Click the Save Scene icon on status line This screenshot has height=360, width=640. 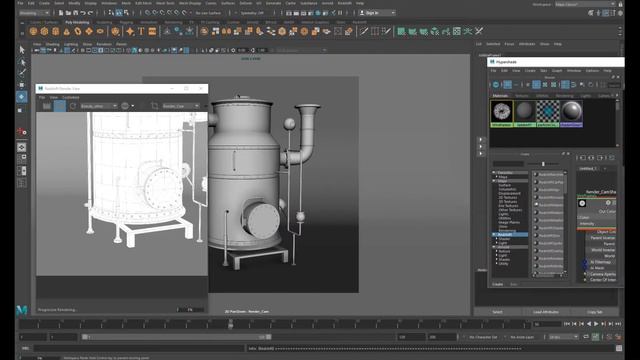tap(75, 13)
